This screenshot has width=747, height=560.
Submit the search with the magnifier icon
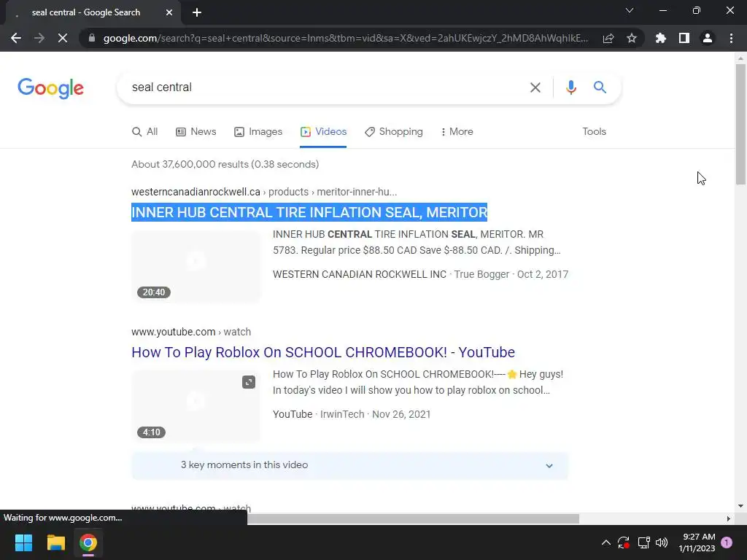tap(600, 87)
